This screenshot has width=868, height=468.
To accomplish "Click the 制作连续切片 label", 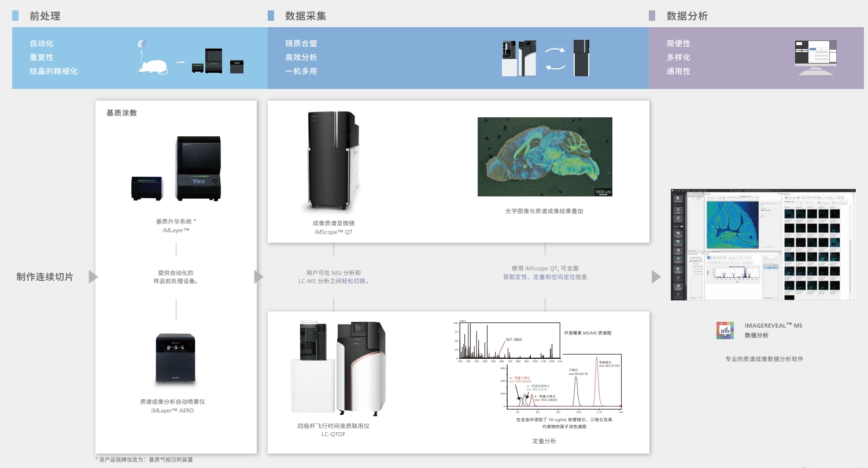I will pos(45,277).
